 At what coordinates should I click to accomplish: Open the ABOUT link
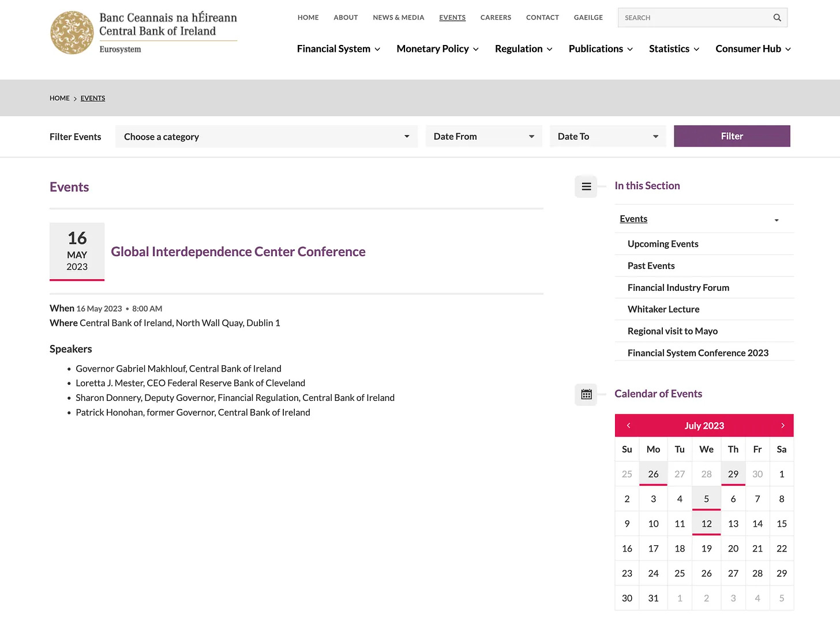[x=346, y=18]
